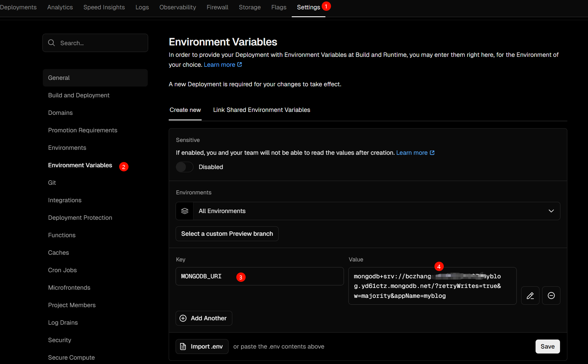Image resolution: width=588 pixels, height=364 pixels.
Task: Click the pencil edit icon beside value
Action: tap(530, 296)
